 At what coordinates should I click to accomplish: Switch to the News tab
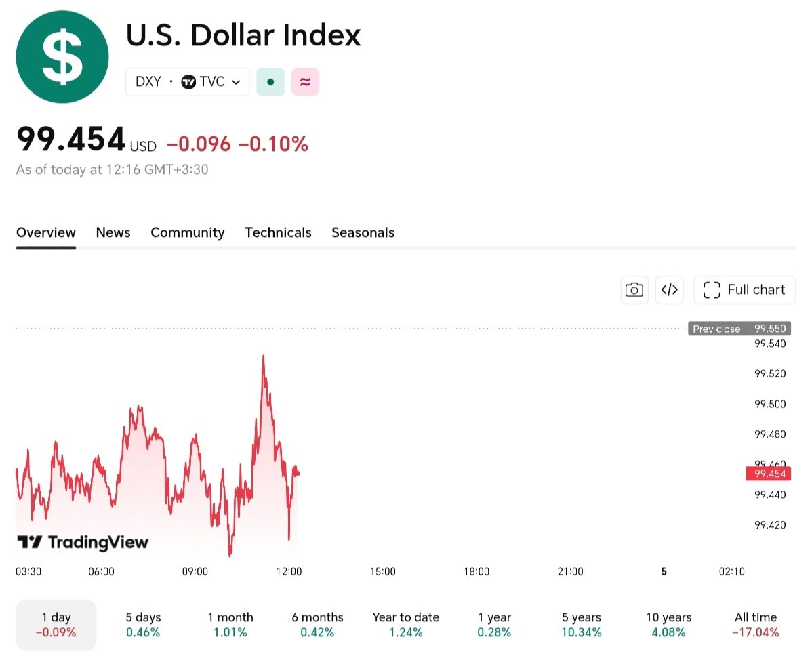tap(113, 233)
